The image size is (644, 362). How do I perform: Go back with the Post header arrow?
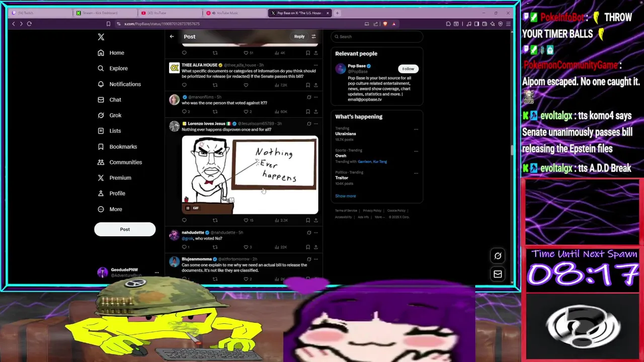[x=172, y=36]
